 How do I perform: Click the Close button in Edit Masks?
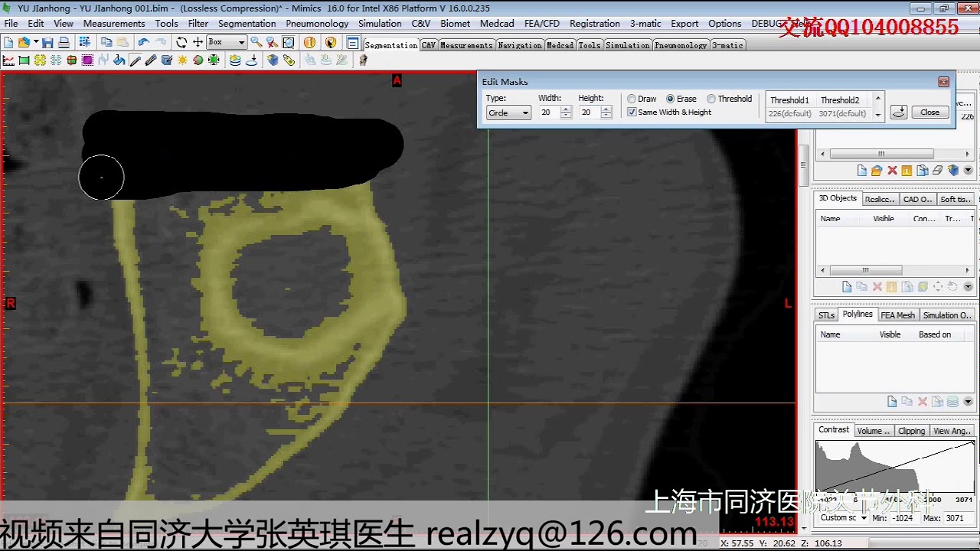(929, 112)
